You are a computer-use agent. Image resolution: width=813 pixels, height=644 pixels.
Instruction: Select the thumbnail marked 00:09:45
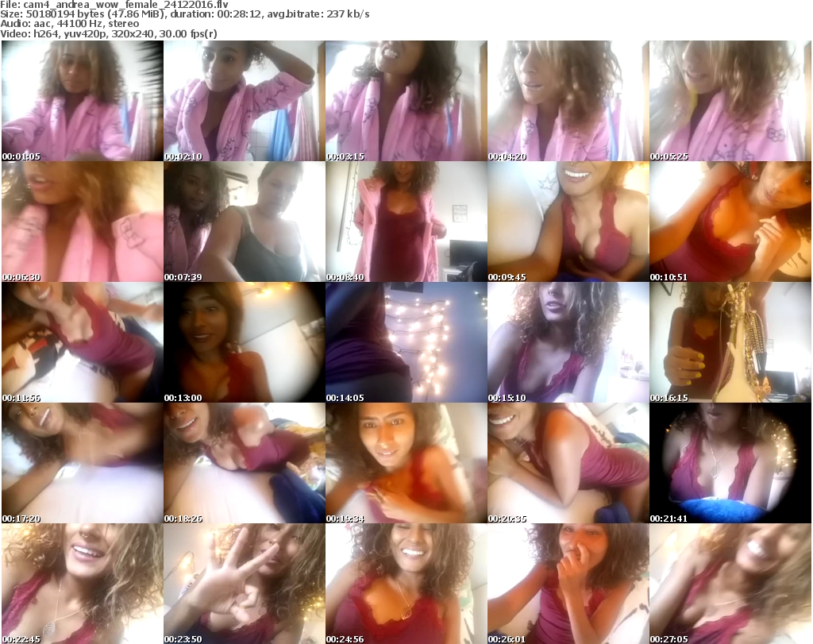tap(568, 222)
